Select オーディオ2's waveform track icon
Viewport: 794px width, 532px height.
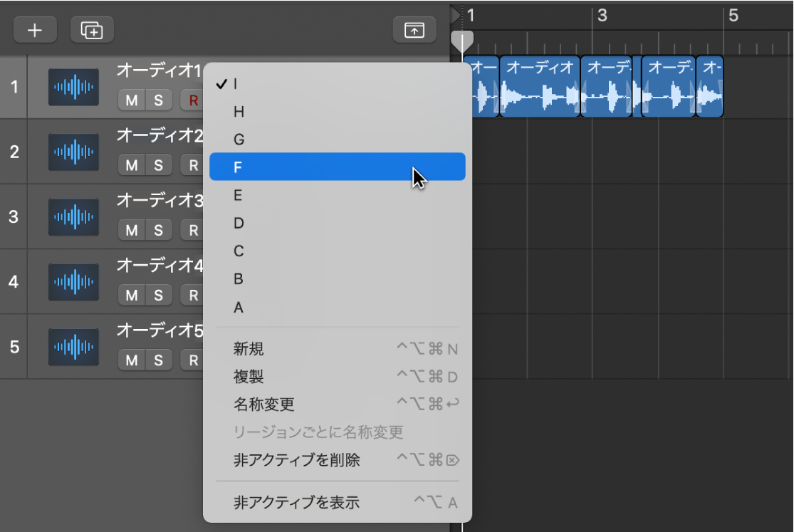pos(73,152)
